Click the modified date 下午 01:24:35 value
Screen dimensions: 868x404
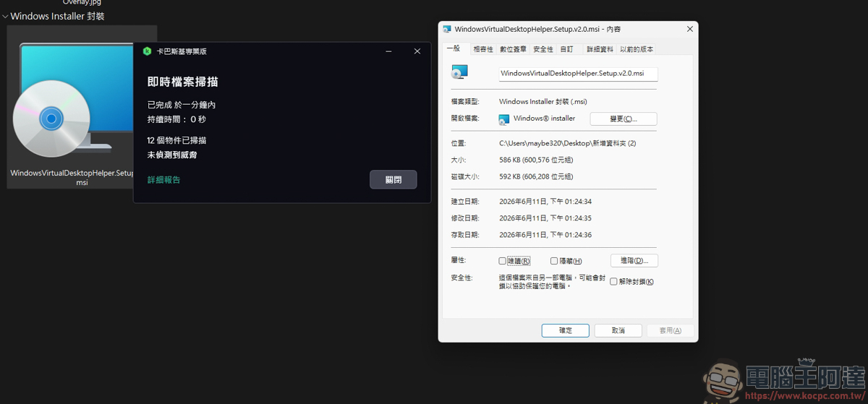(545, 218)
